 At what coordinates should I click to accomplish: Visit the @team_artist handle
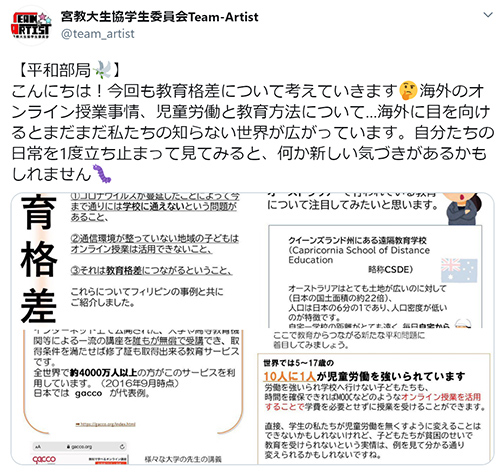98,34
